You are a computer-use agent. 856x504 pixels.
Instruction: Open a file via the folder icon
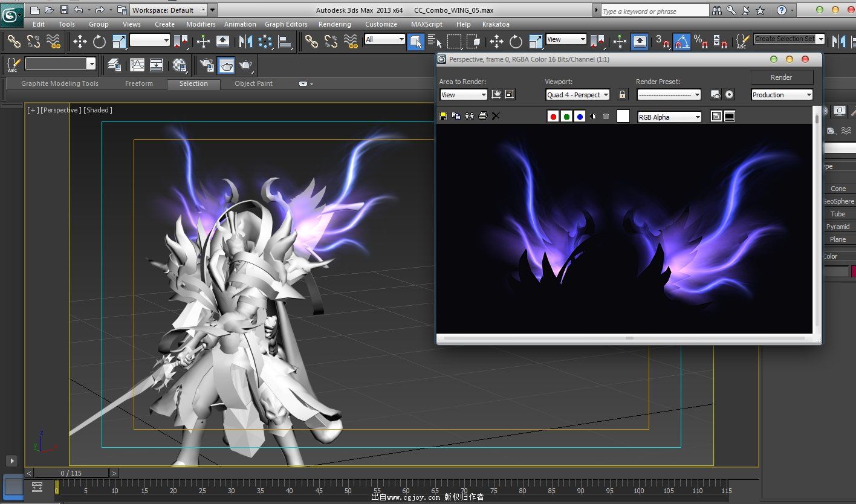tap(49, 10)
